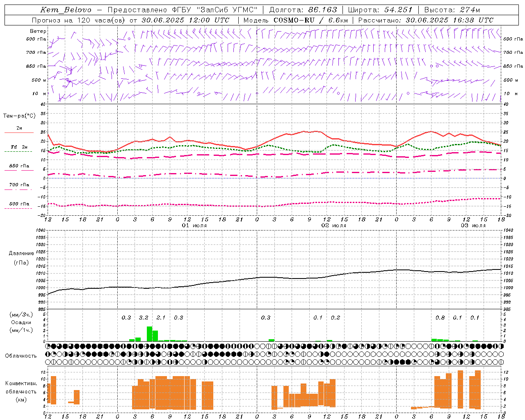Viewport: 525px width, 420px height.
Task: Click the (км) unit under convective label
Action: pos(21,399)
